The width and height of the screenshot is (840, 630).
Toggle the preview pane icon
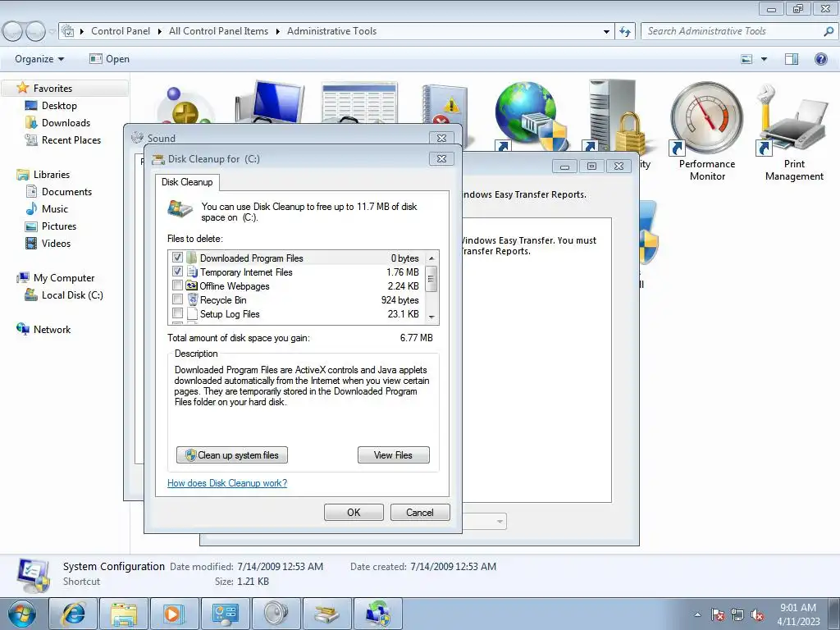tap(792, 59)
